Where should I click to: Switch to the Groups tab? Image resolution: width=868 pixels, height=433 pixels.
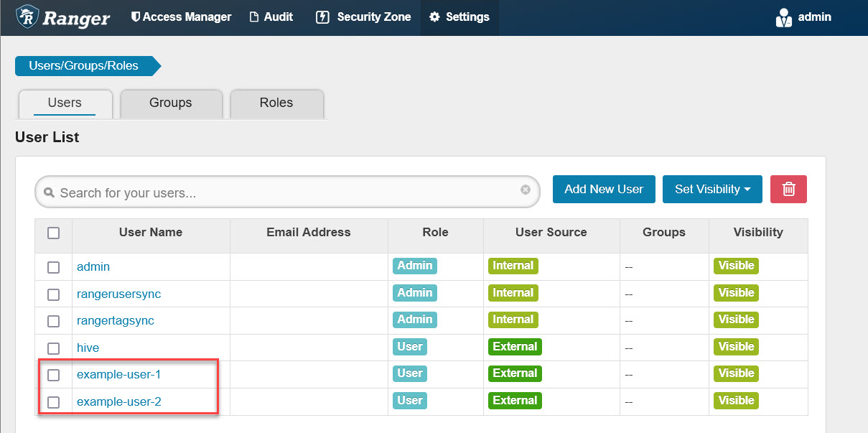[171, 103]
